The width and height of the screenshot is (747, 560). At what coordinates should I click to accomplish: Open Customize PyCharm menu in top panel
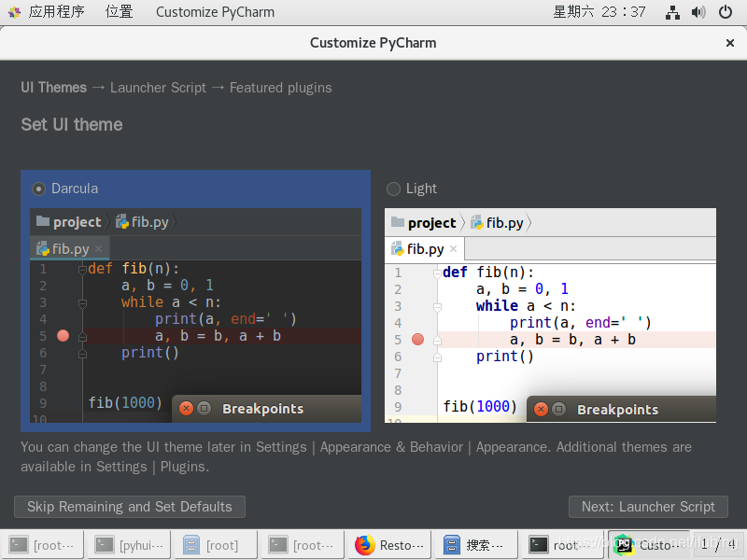point(215,11)
